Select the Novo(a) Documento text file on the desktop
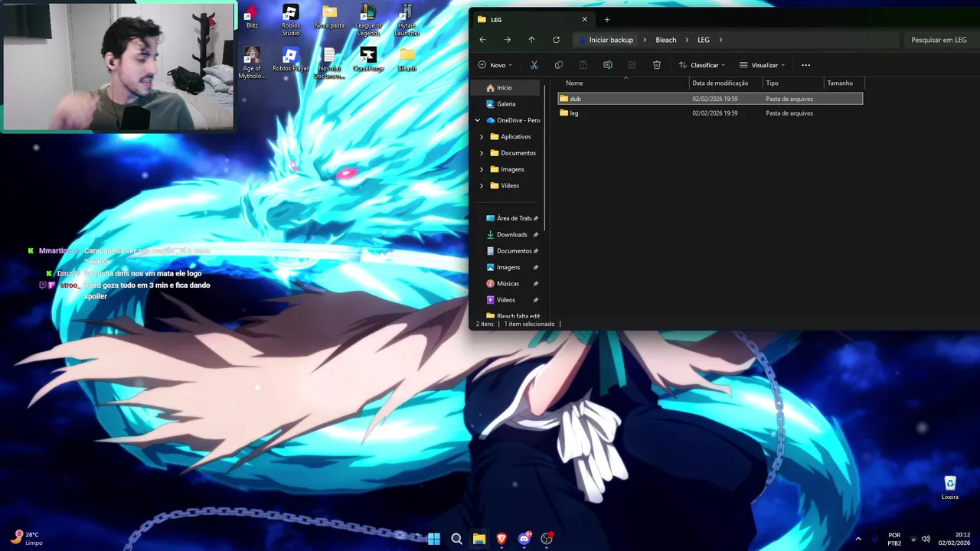The width and height of the screenshot is (980, 551). point(329,63)
